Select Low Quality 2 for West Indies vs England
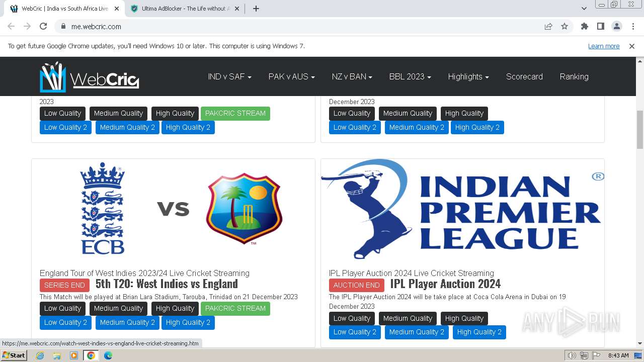 coord(65,323)
